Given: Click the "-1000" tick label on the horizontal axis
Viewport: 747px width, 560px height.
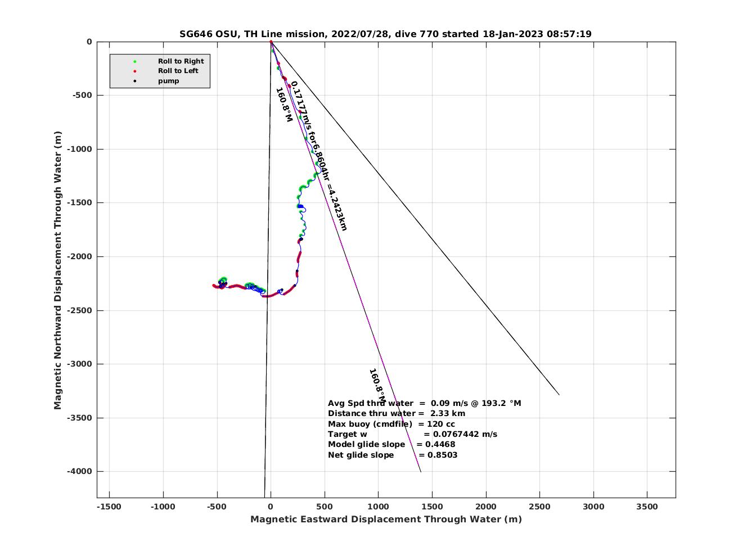Looking at the screenshot, I should point(163,507).
